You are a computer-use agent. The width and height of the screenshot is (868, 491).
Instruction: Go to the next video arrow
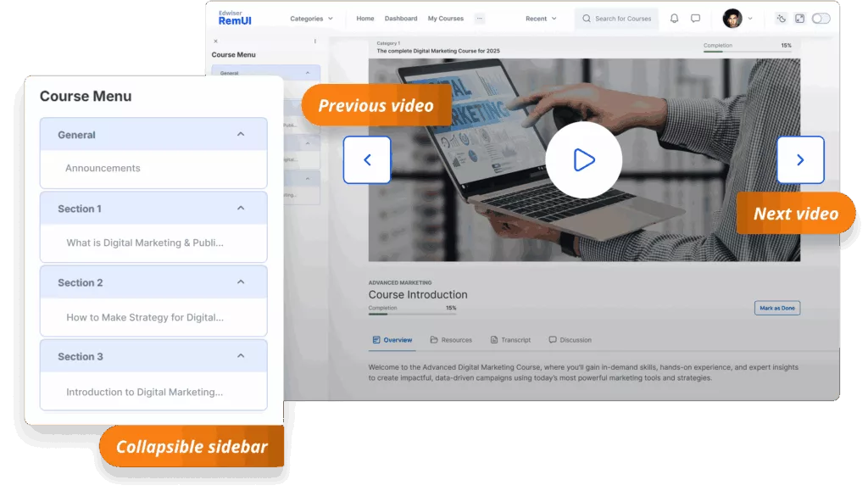pos(800,159)
